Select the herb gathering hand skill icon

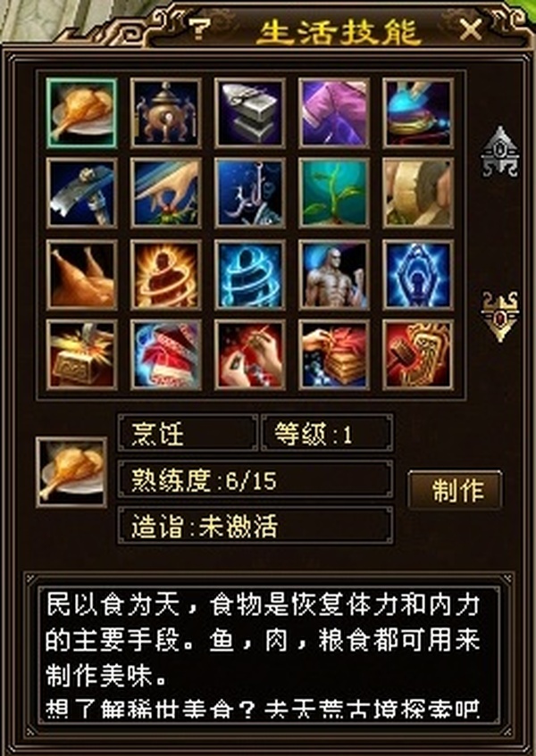[x=165, y=193]
